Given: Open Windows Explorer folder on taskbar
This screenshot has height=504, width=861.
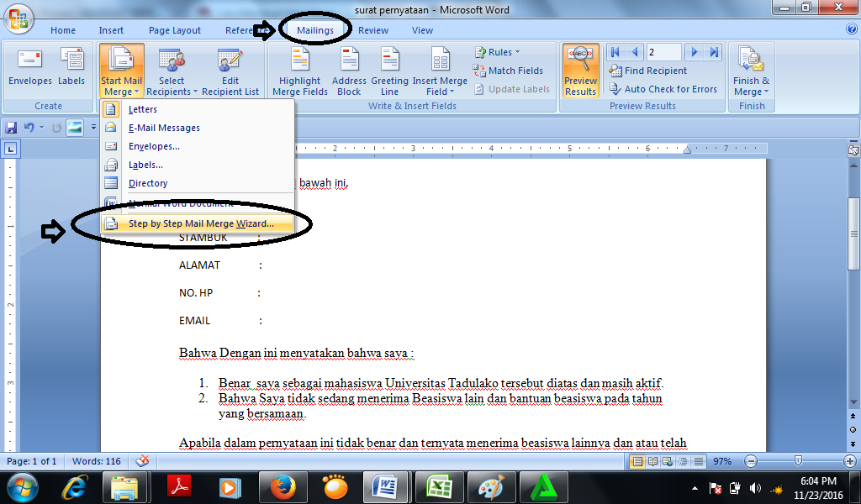Looking at the screenshot, I should (x=125, y=487).
